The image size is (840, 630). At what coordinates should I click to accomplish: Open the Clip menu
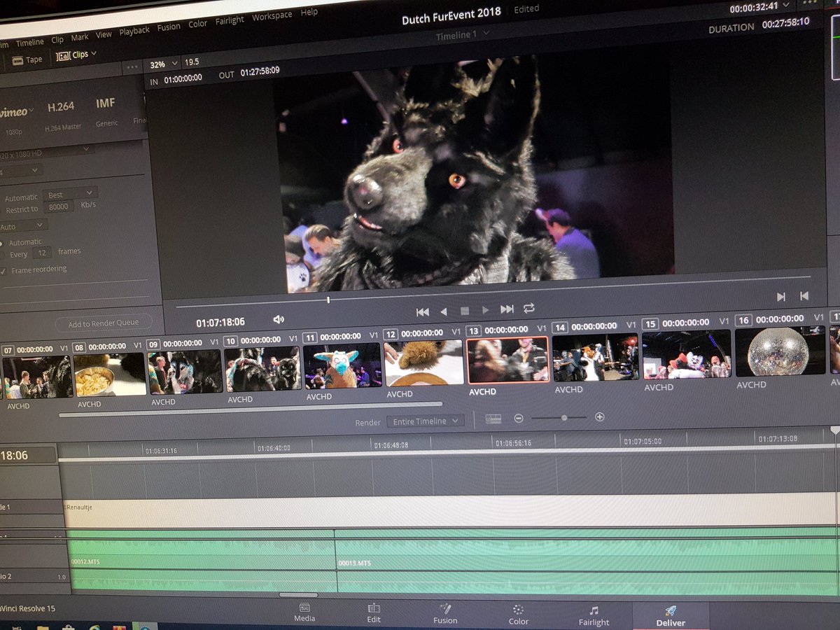coord(57,40)
